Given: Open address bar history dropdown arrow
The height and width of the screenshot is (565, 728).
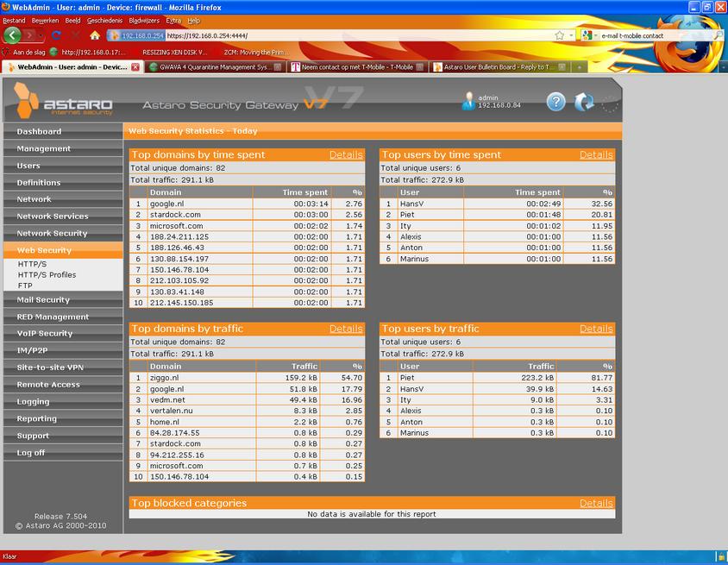Looking at the screenshot, I should tap(571, 35).
